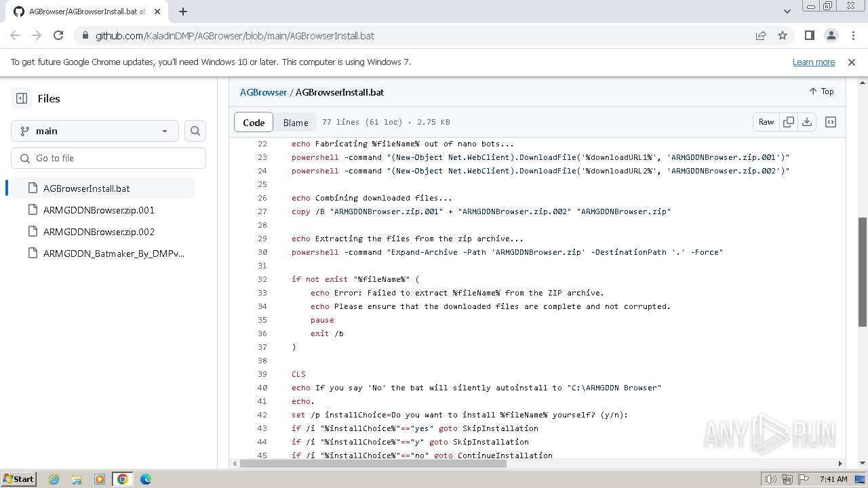This screenshot has width=868, height=488.
Task: Click the network tray icon
Action: tap(786, 479)
